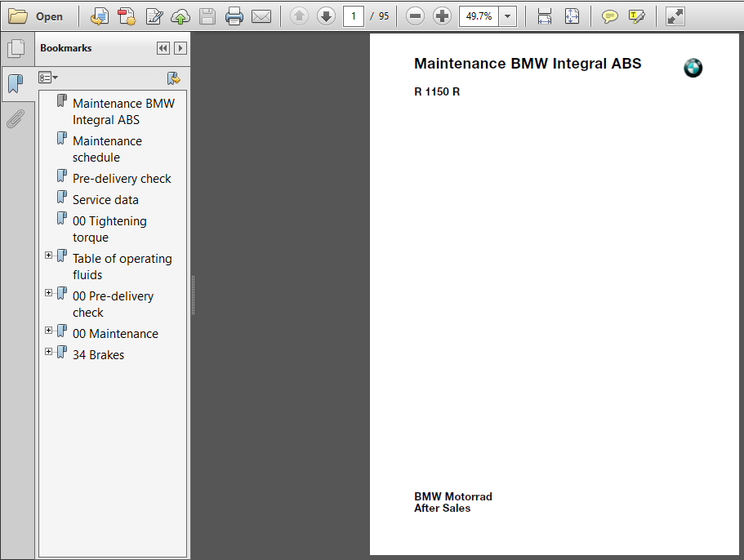The image size is (744, 560).
Task: Open the Pre-delivery check bookmark
Action: click(122, 178)
